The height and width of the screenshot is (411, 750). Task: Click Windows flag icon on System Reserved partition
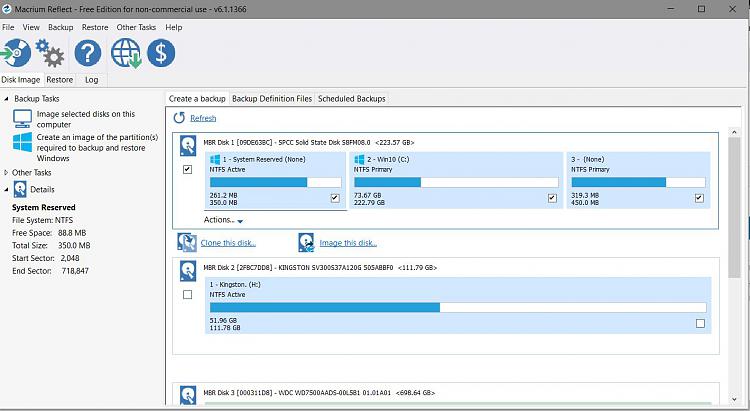pos(215,159)
